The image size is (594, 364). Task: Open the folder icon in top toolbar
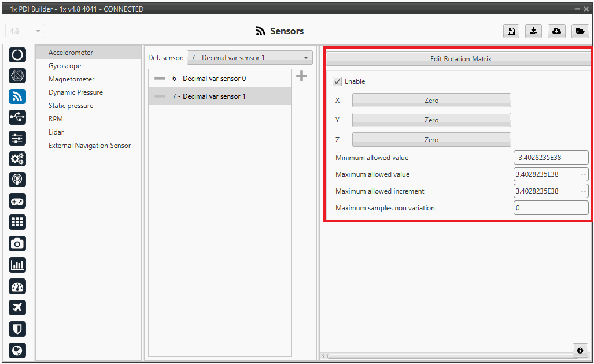(x=580, y=31)
